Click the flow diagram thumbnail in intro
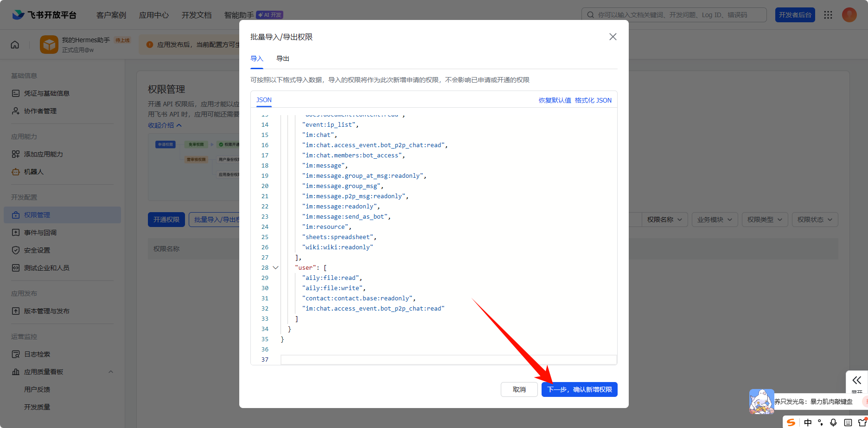The height and width of the screenshot is (428, 868). pos(194,167)
